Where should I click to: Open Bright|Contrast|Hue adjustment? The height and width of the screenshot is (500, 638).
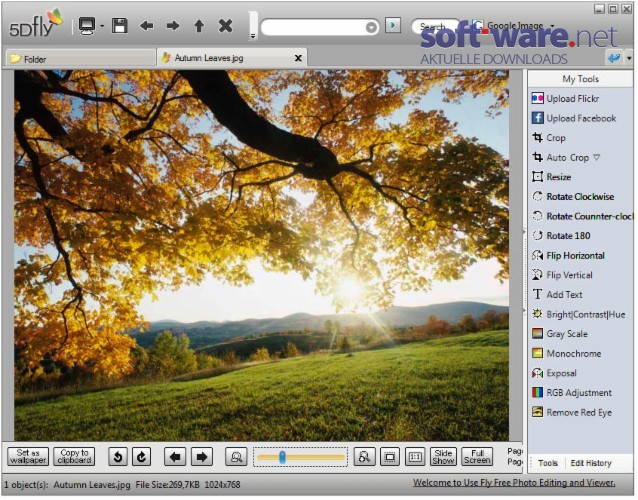(x=579, y=314)
